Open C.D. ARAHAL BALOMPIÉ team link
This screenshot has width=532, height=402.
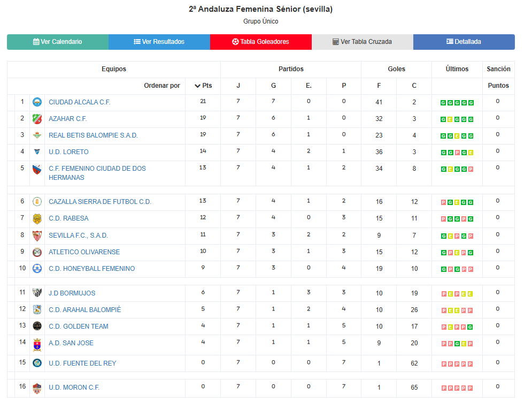[84, 310]
